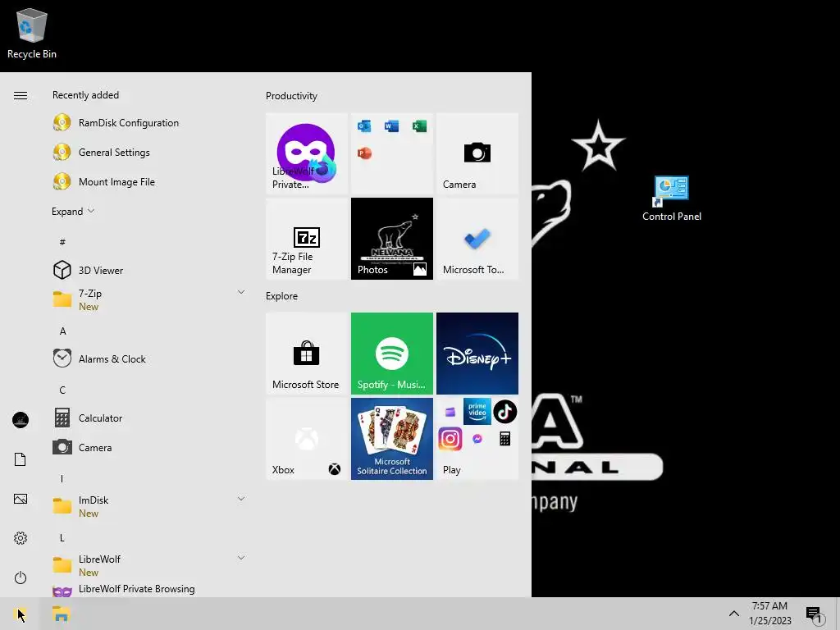Viewport: 840px width, 630px height.
Task: Jump to letter C in app list
Action: tap(62, 390)
